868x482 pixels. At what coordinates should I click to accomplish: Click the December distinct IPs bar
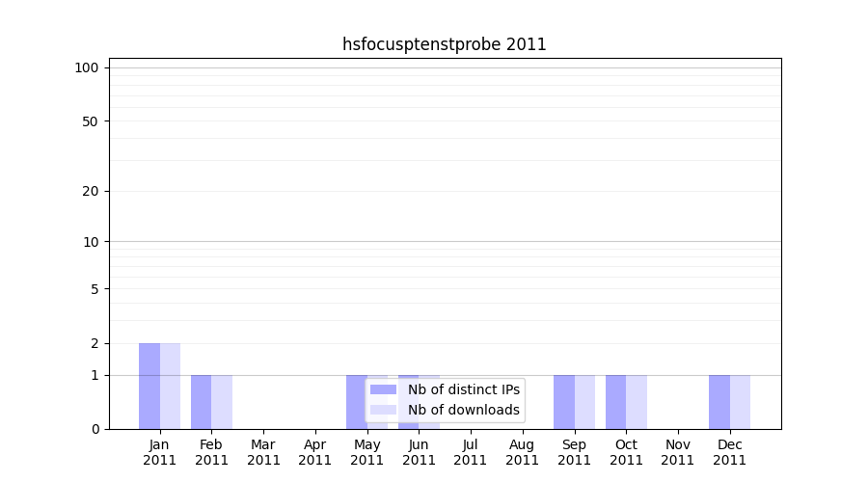[x=719, y=402]
